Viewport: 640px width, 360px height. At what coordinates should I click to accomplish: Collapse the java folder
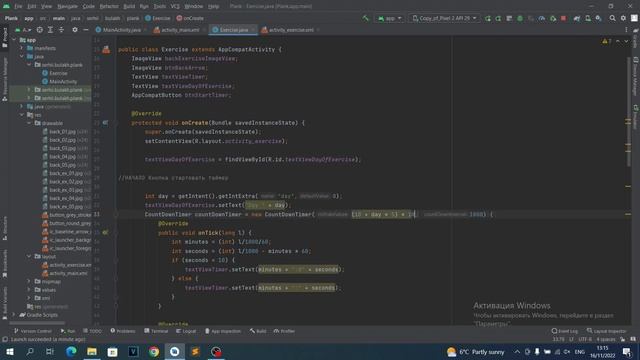click(22, 56)
